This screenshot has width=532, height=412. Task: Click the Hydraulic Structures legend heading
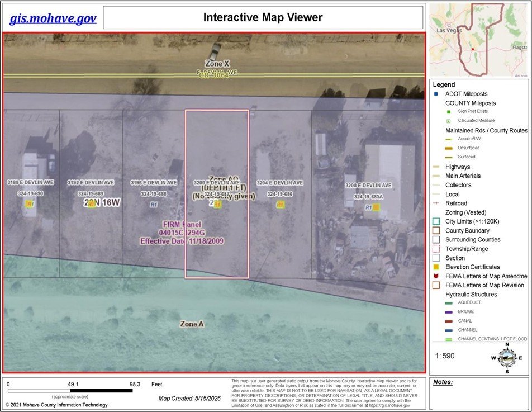point(471,294)
